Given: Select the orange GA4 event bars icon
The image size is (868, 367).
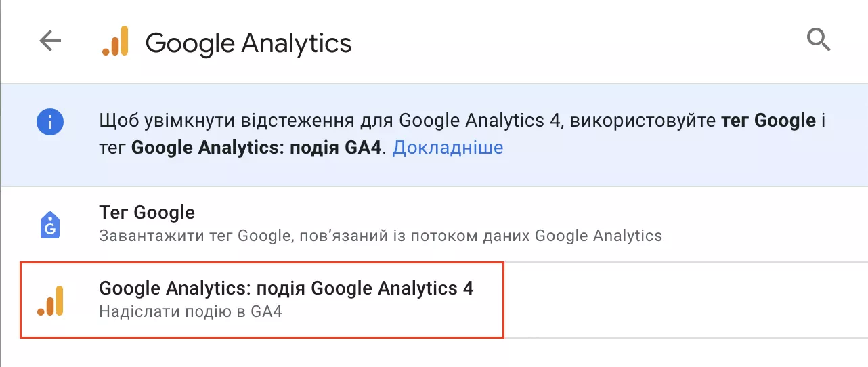Looking at the screenshot, I should coord(50,301).
